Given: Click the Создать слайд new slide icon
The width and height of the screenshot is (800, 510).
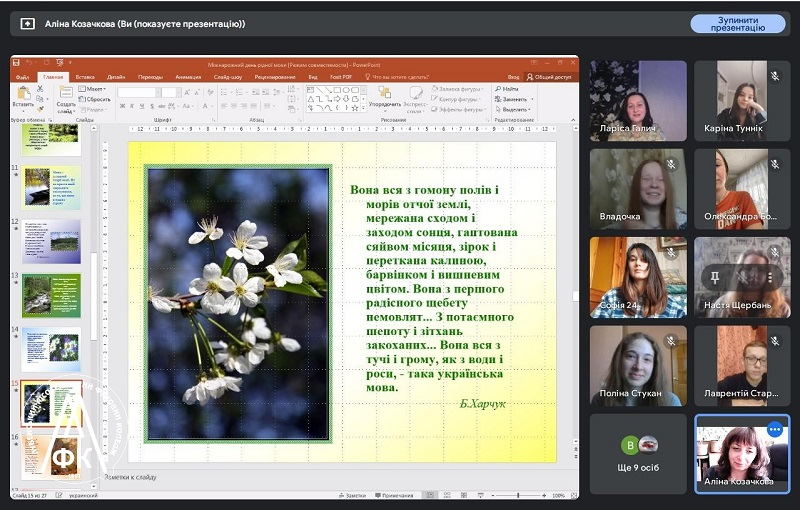Looking at the screenshot, I should [66, 92].
